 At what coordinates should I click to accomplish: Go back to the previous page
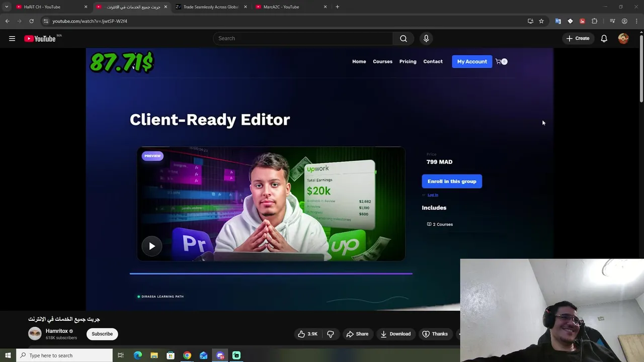(x=8, y=21)
